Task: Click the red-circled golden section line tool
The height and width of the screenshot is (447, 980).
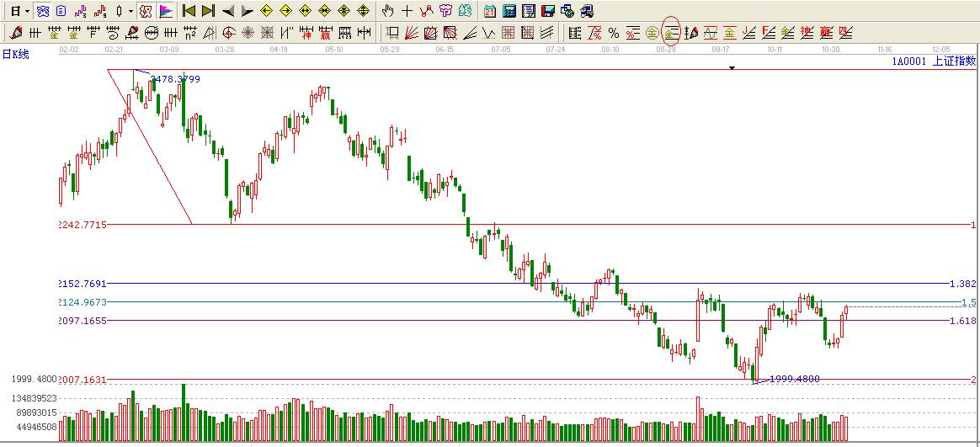Action: [671, 33]
